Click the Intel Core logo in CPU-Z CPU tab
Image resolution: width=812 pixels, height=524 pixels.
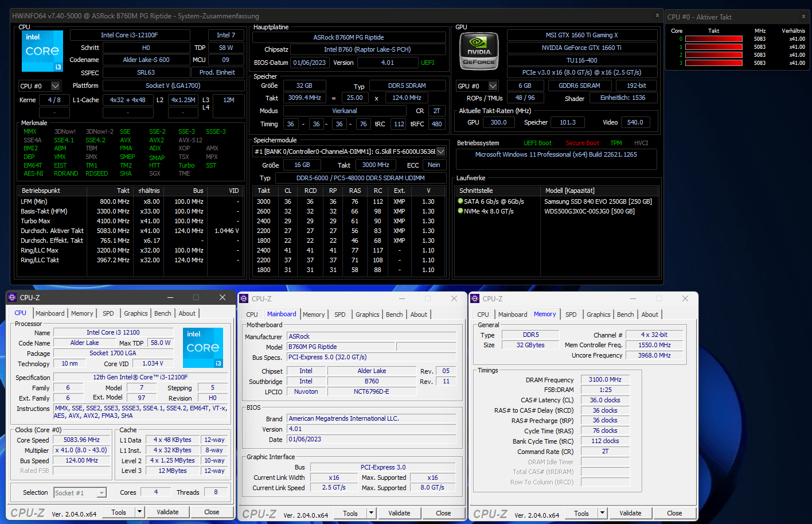203,347
